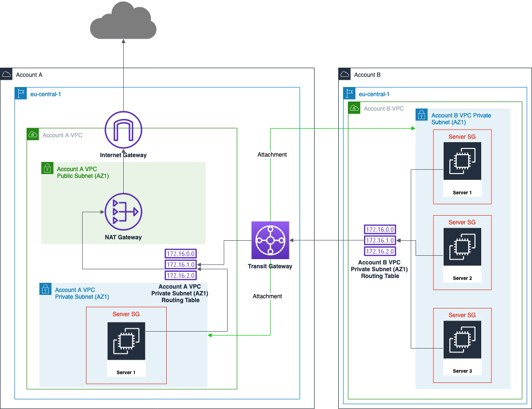The image size is (532, 409).
Task: Select the Internet Gateway icon
Action: pos(123,129)
